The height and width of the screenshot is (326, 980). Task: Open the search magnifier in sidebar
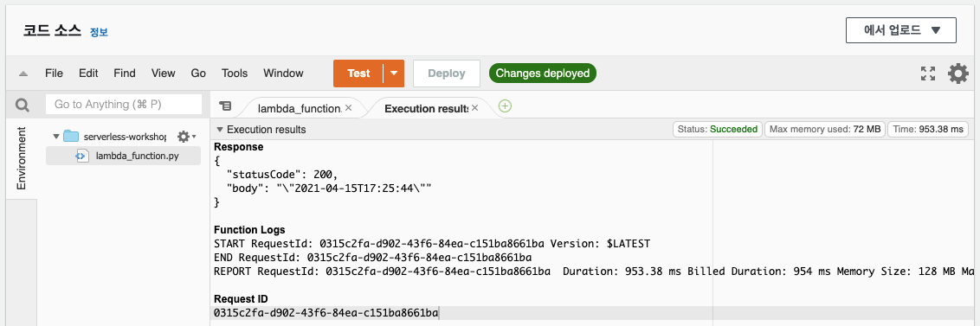pyautogui.click(x=23, y=105)
